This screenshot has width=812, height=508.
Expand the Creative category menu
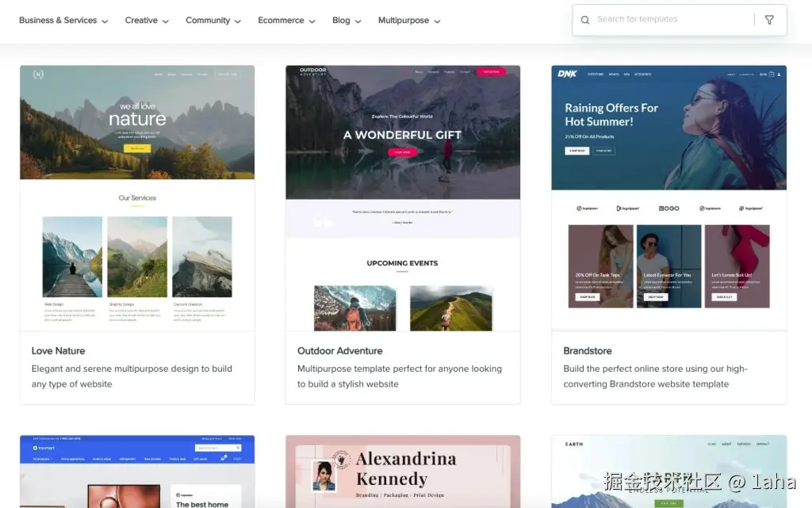click(x=147, y=21)
